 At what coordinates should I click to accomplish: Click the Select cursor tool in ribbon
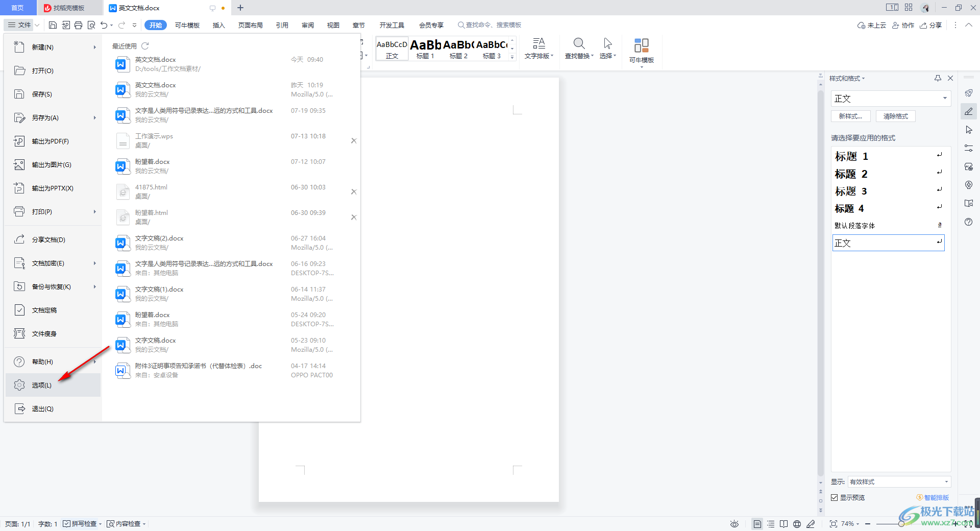[x=607, y=49]
